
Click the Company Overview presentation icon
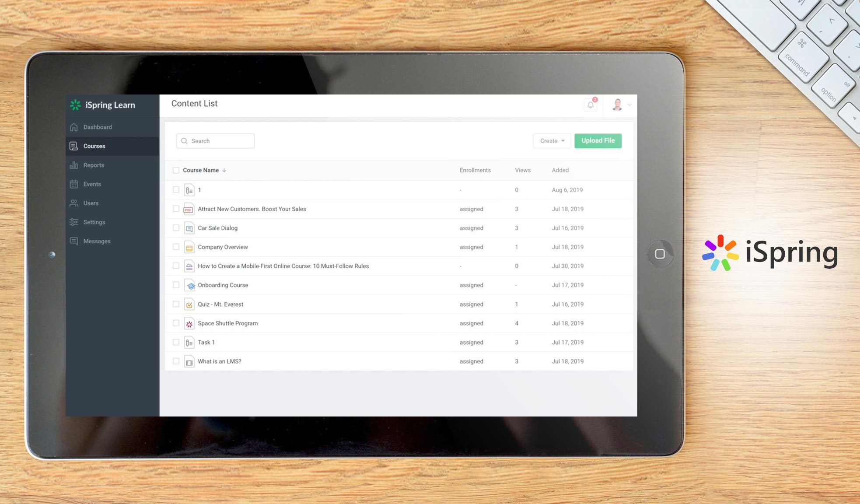pyautogui.click(x=189, y=248)
